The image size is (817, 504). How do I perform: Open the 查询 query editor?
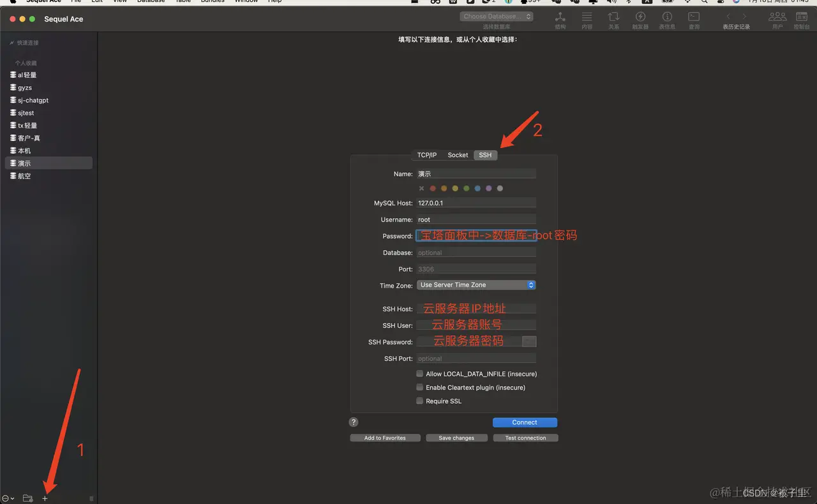tap(694, 20)
